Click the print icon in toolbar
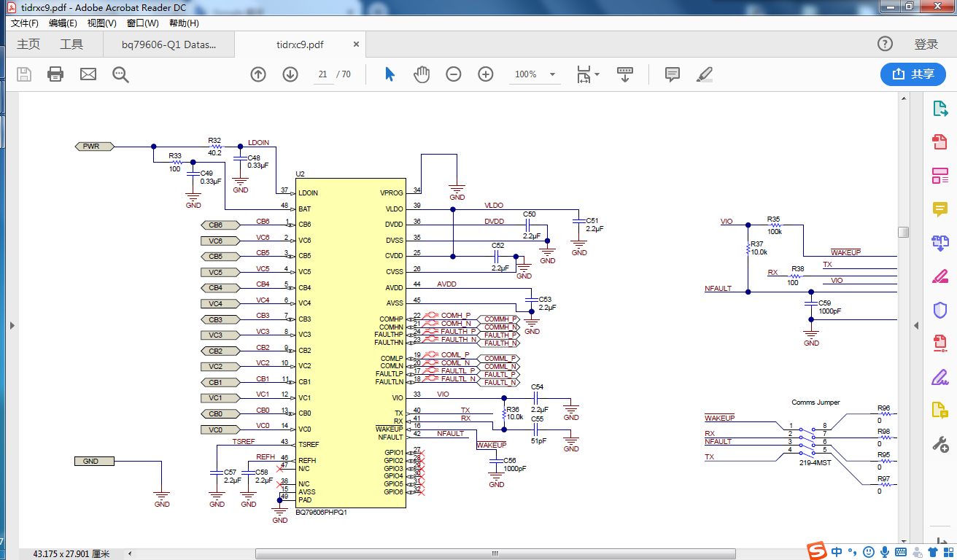The image size is (957, 560). tap(55, 74)
